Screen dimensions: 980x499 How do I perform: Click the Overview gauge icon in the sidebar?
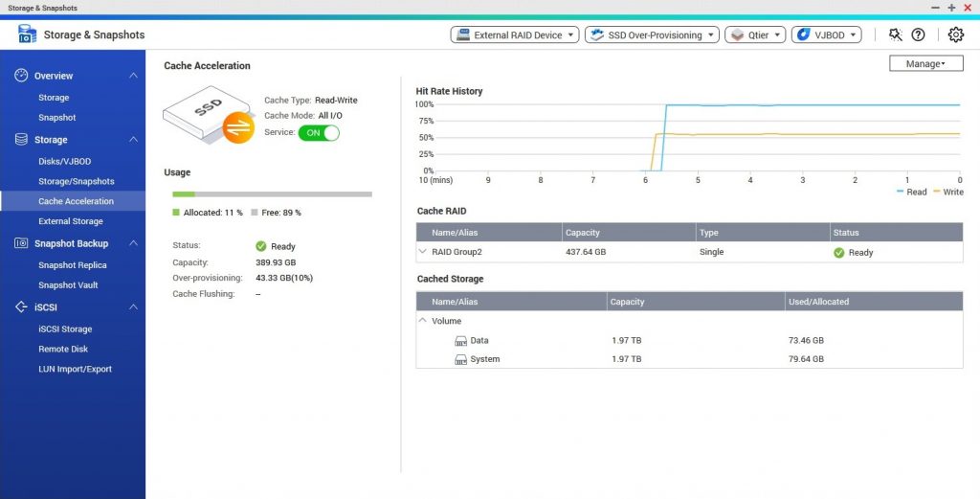(x=21, y=75)
